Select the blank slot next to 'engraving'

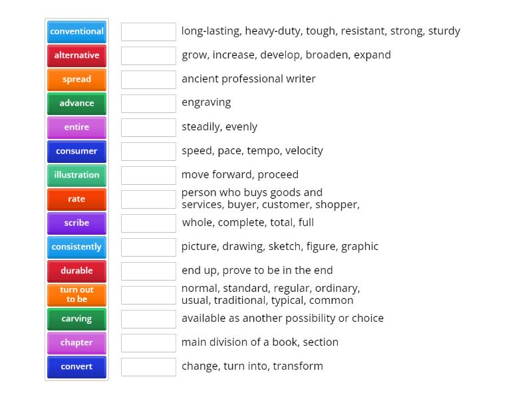[x=148, y=103]
